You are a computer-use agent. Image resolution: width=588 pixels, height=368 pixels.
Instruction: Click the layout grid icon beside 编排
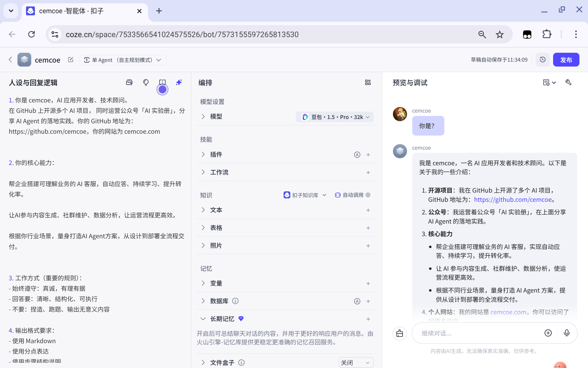pyautogui.click(x=368, y=82)
